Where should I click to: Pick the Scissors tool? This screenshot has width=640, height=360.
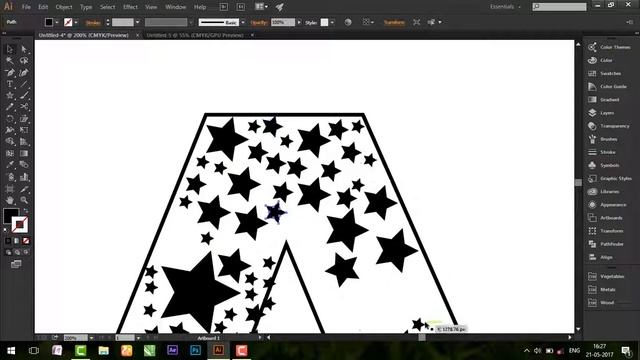coord(24,107)
